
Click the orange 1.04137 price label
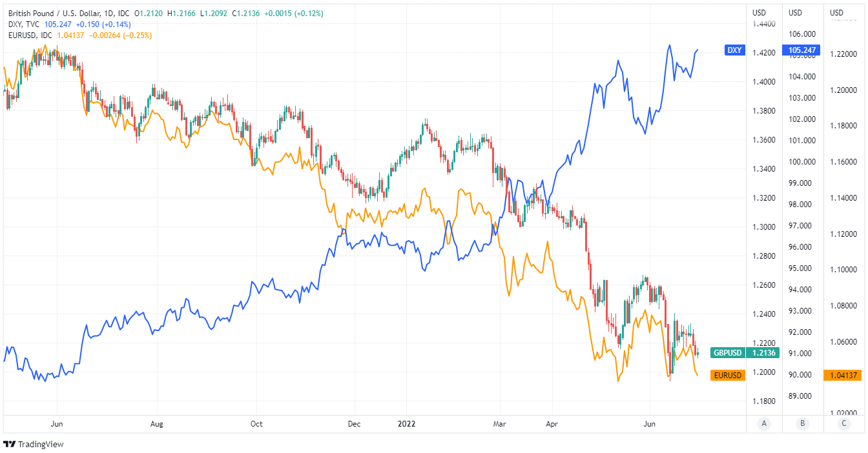[x=842, y=375]
